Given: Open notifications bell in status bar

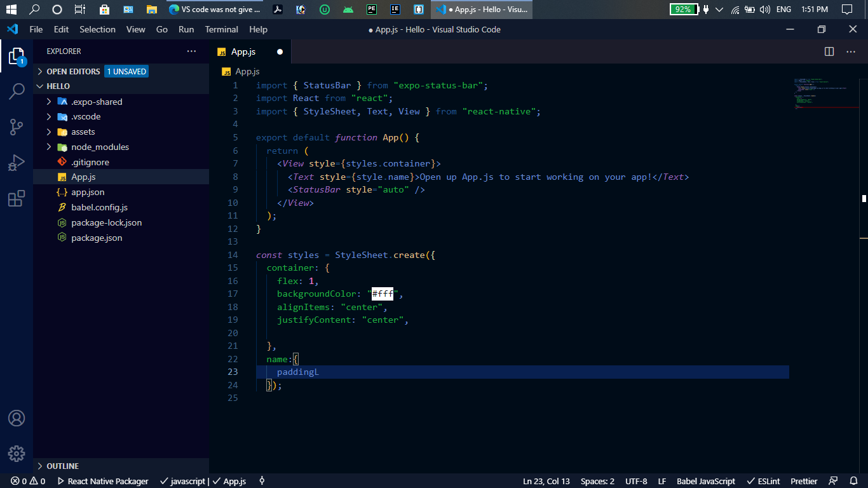Looking at the screenshot, I should click(x=852, y=481).
